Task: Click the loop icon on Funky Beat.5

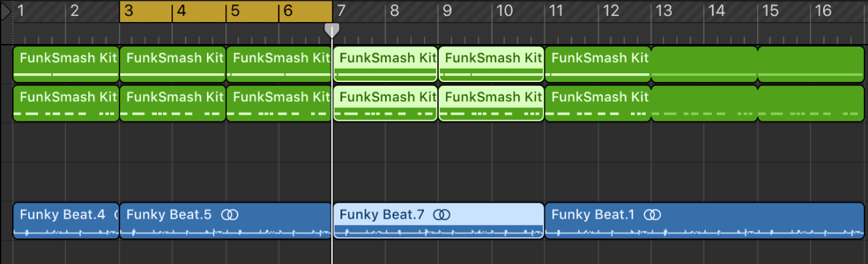Action: pos(230,215)
